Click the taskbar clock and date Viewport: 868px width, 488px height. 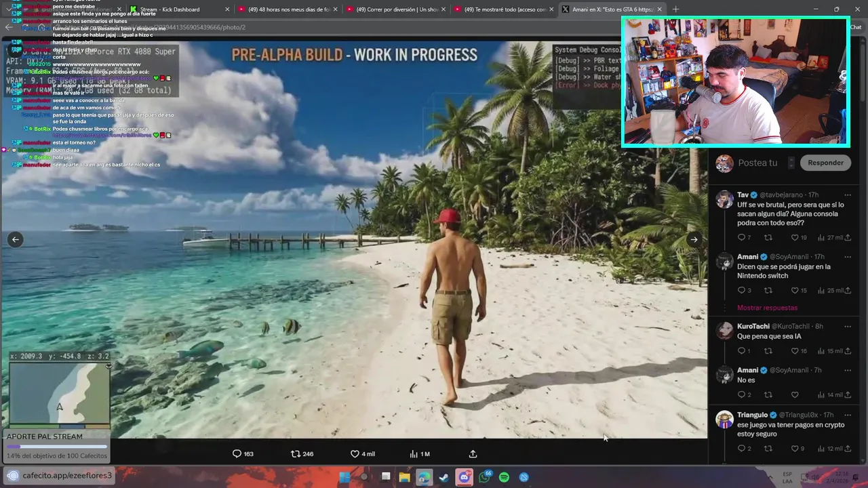838,477
